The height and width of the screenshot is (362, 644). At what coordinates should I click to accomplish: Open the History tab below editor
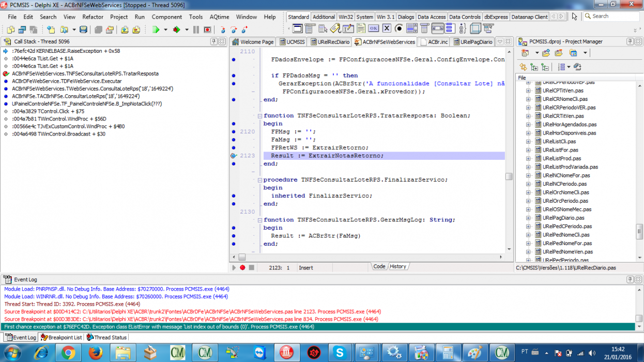pos(397,266)
